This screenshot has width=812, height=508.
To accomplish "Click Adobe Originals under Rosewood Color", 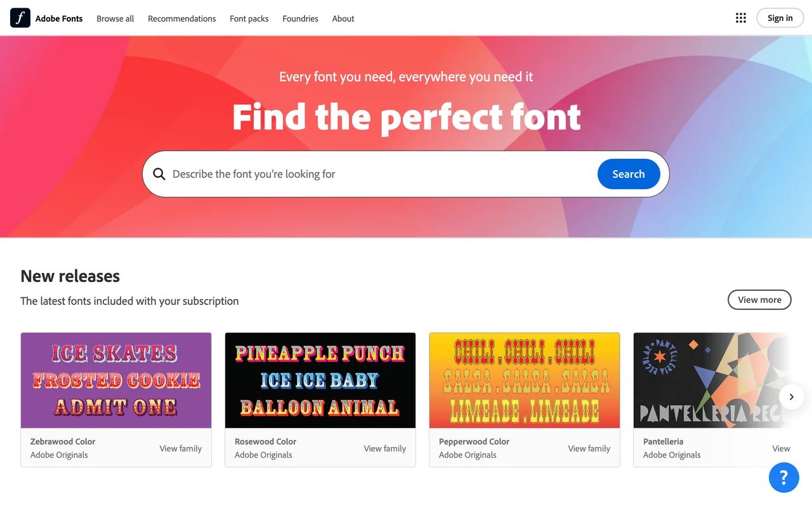I will (x=263, y=455).
